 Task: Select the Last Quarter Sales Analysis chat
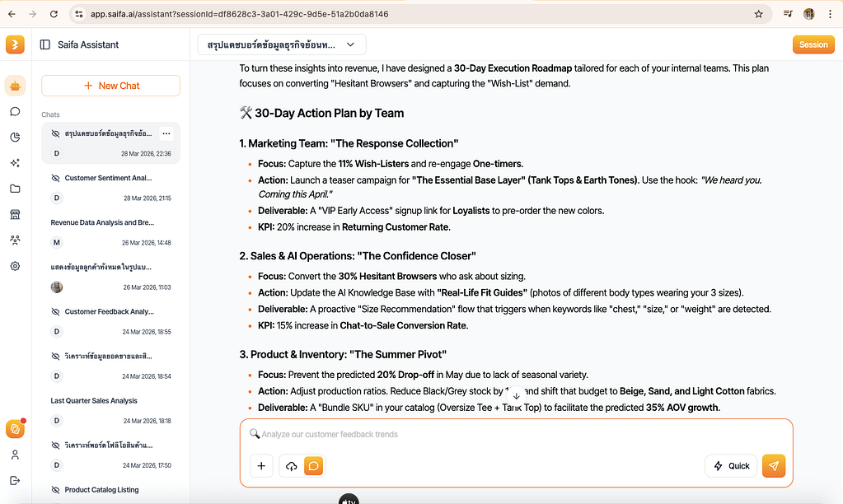pyautogui.click(x=110, y=410)
